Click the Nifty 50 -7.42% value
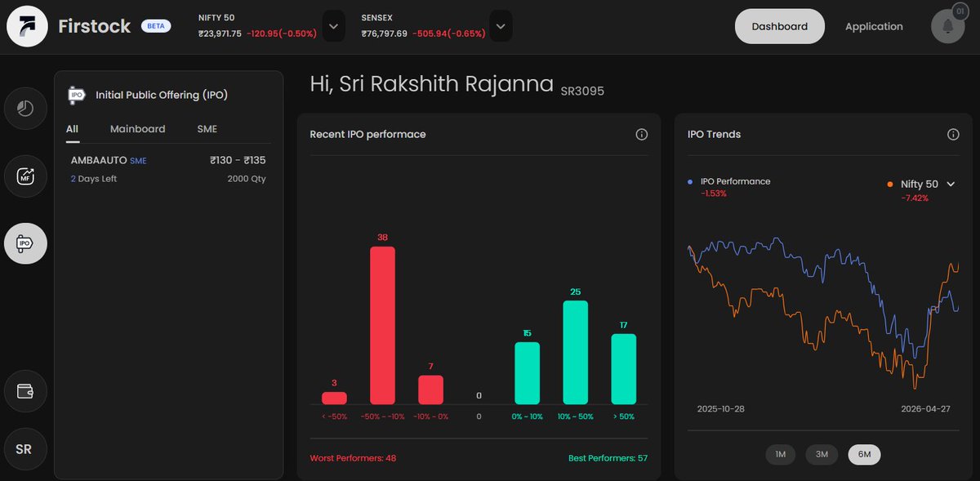Screen dimensions: 980x481 coord(915,198)
